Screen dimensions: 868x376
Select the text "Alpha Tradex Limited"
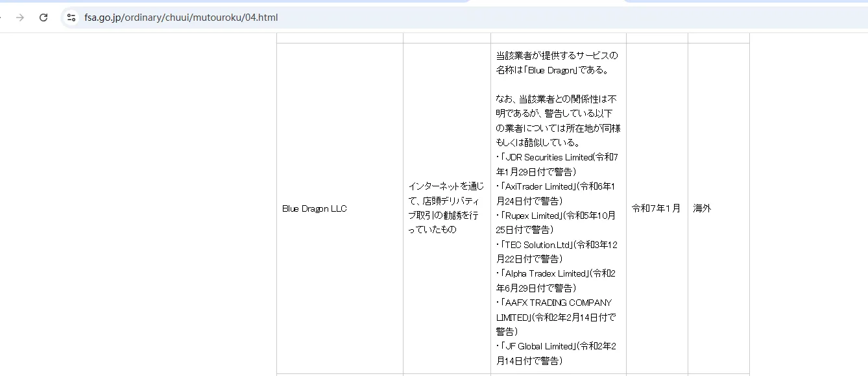point(546,273)
